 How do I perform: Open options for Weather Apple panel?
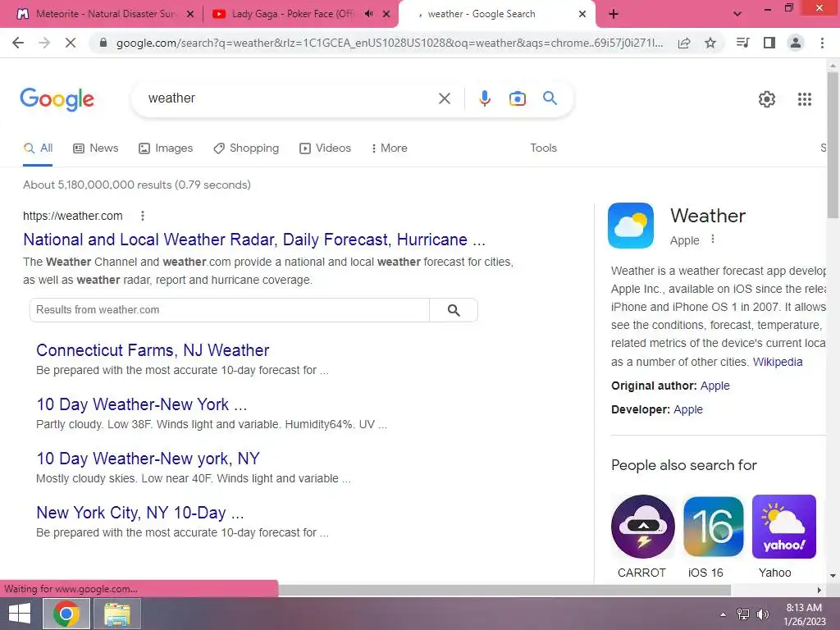(x=713, y=239)
